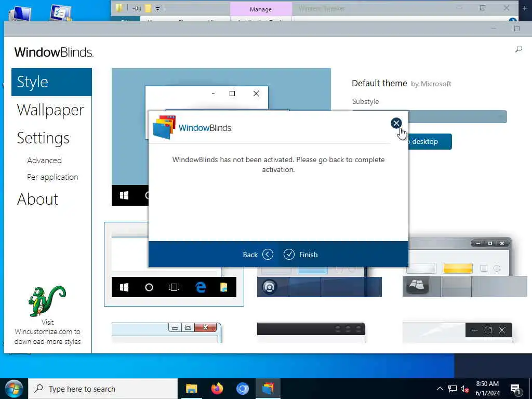Select the black titlebar style thumbnail
532x399 pixels.
coord(311,332)
